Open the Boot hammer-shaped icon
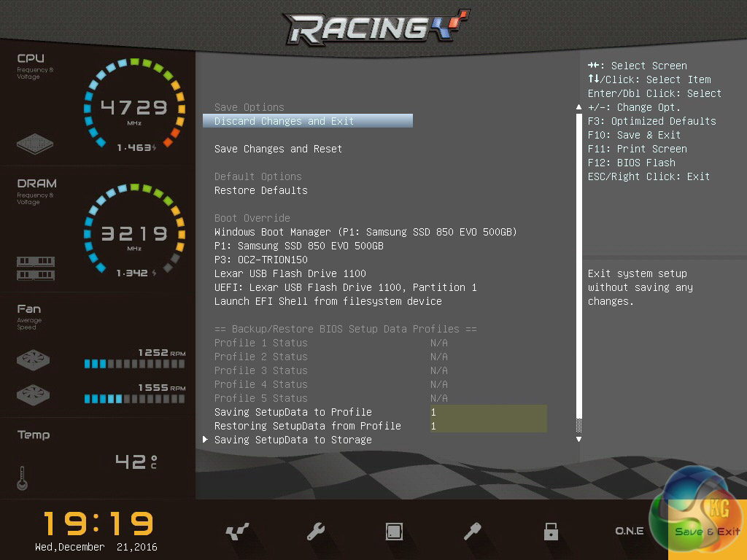Viewport: 747px width, 560px height. coord(473,532)
